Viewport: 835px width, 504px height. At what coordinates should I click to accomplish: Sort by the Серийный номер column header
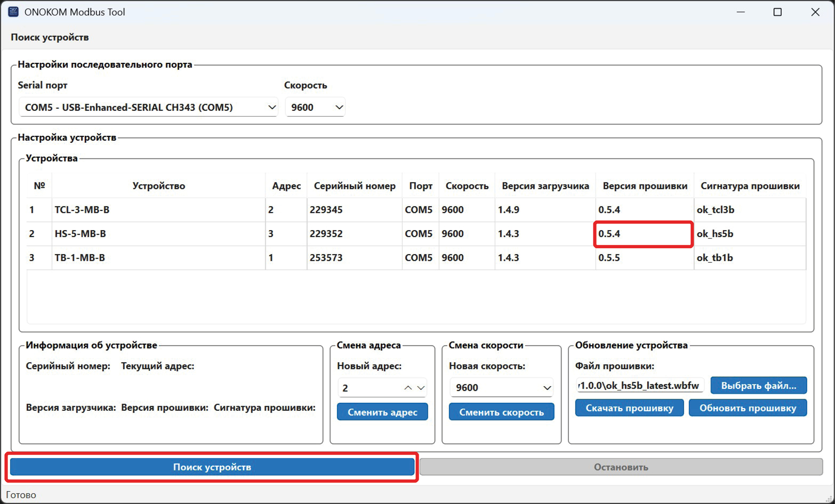point(354,186)
